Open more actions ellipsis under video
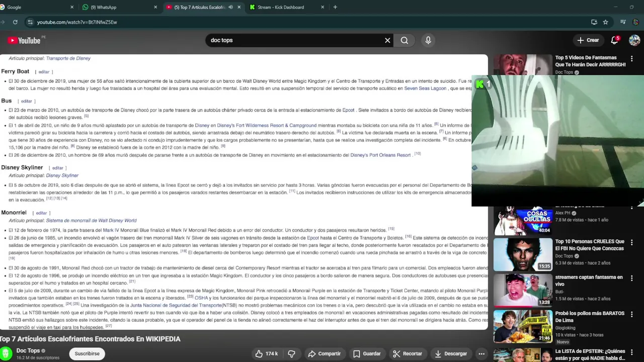 (x=481, y=353)
